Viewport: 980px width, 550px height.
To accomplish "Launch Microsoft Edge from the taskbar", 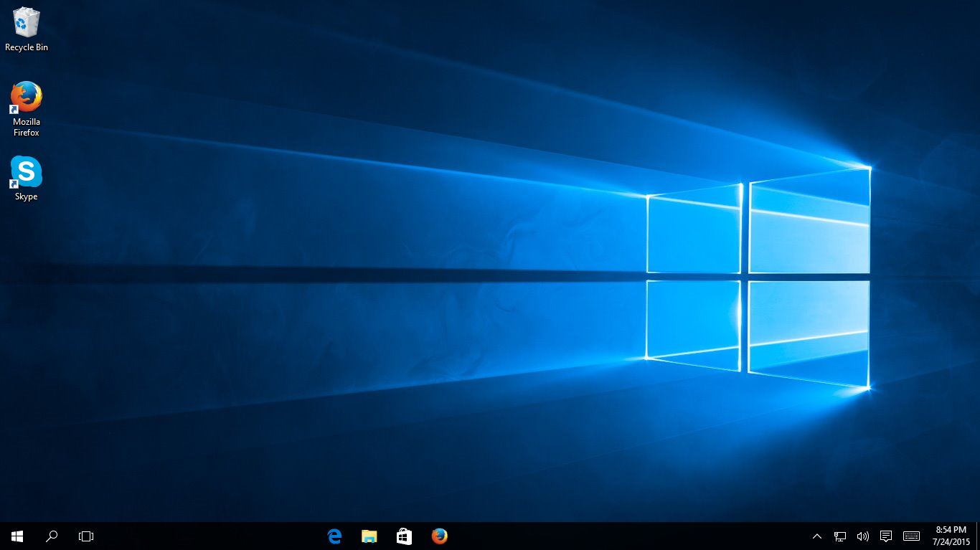I will (x=334, y=536).
